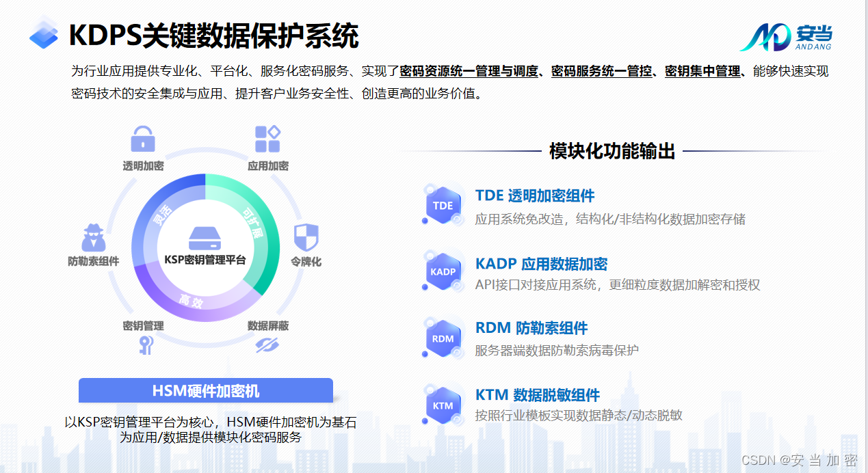868x473 pixels.
Task: Click the 应用加密 label
Action: click(267, 165)
